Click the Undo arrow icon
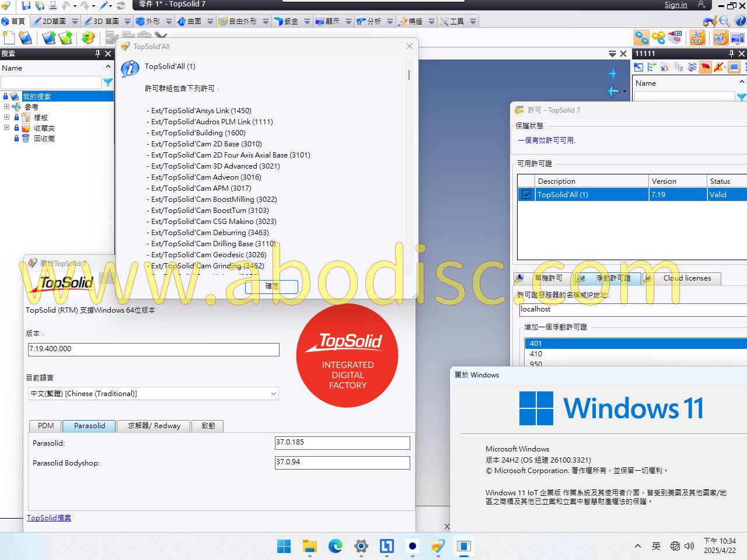 click(66, 5)
